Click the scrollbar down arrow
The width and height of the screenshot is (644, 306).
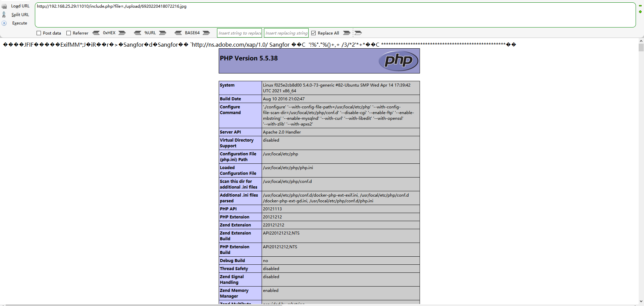[641, 301]
